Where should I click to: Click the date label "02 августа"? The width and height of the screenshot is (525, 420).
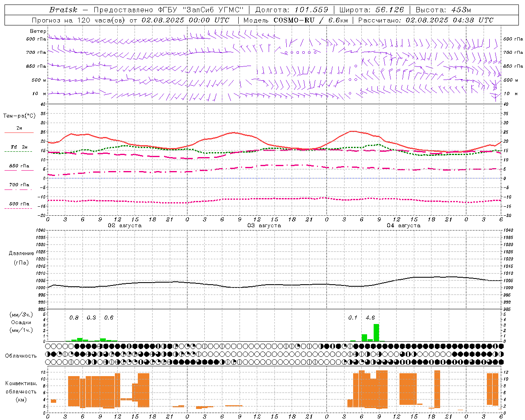tap(125, 226)
